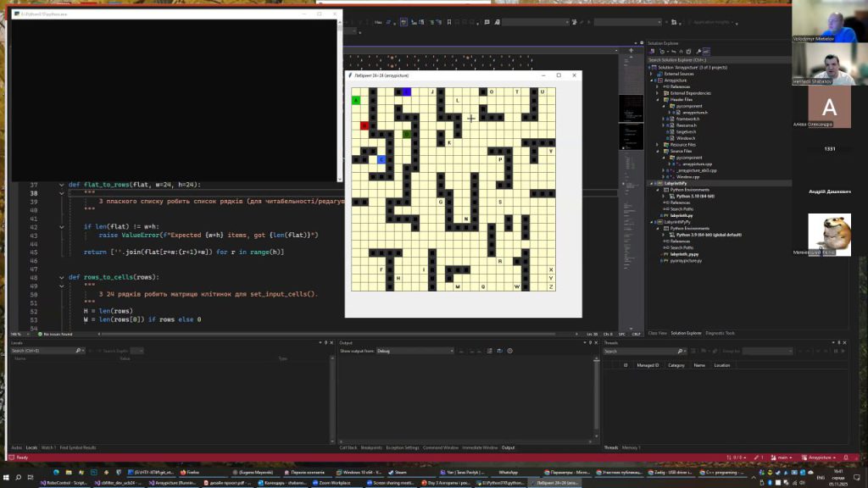Toggle word wrap in the Output window

pyautogui.click(x=500, y=351)
